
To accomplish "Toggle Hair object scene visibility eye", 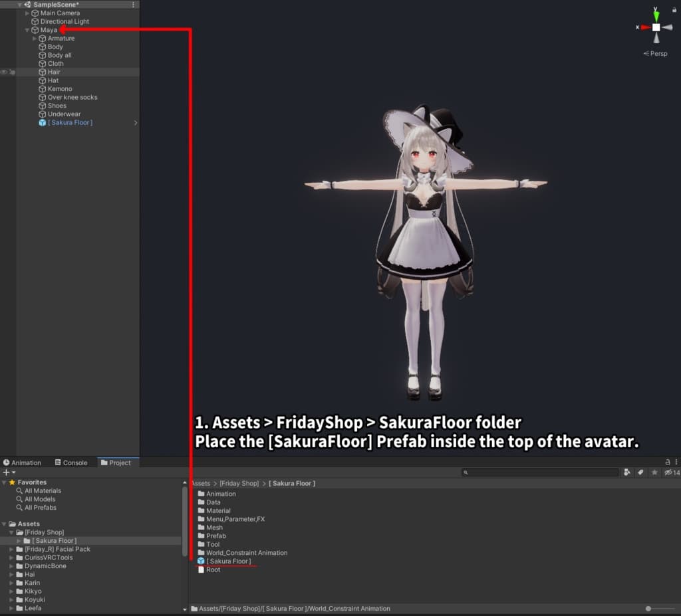I will click(x=4, y=72).
